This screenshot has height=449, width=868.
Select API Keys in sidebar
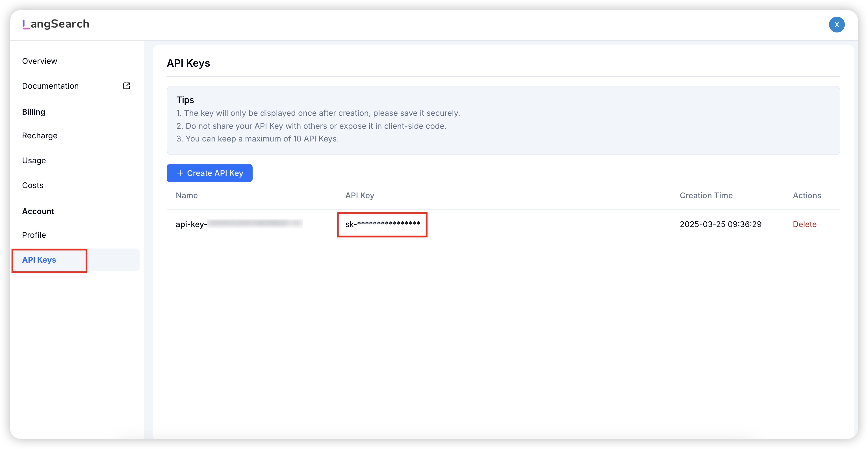click(39, 260)
